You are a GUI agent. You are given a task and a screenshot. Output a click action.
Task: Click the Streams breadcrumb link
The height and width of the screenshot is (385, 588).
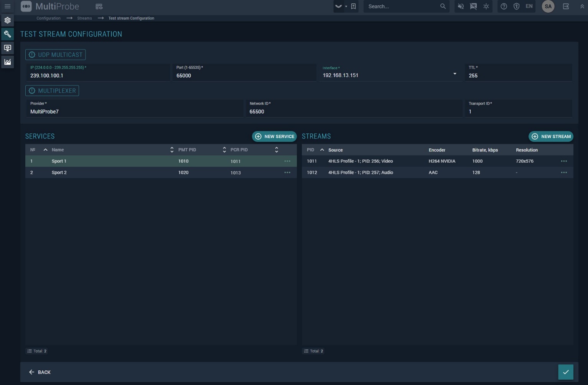point(84,18)
